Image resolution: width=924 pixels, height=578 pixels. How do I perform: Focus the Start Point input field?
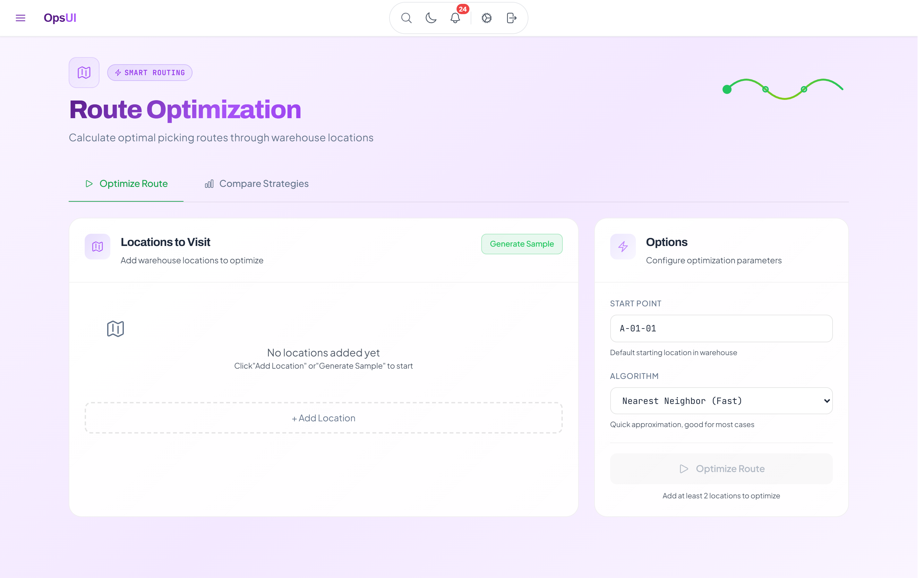click(721, 328)
